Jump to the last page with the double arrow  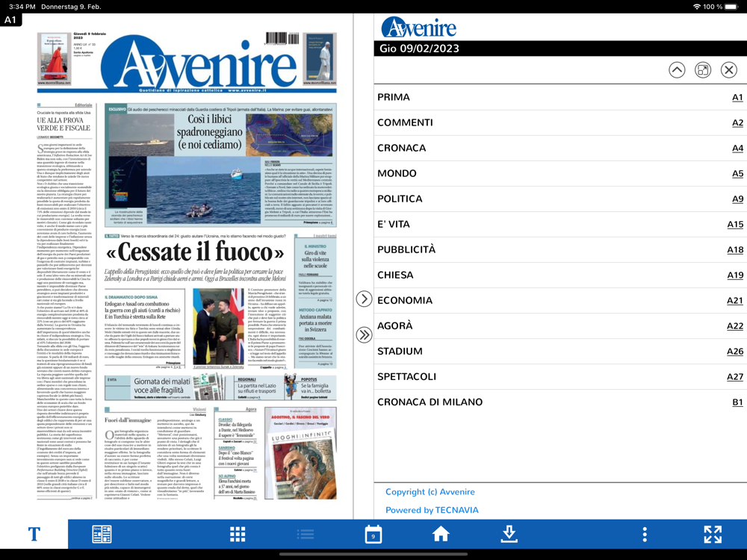click(x=364, y=335)
